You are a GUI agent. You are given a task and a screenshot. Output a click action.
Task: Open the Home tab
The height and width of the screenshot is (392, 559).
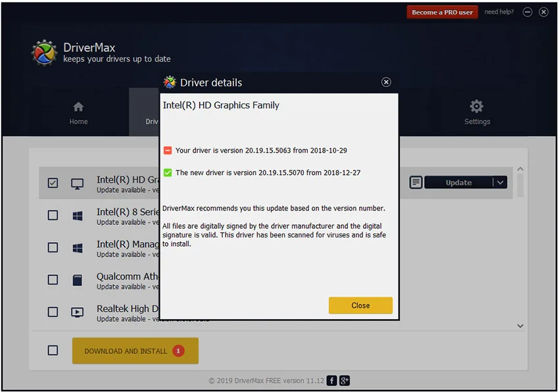tap(78, 113)
